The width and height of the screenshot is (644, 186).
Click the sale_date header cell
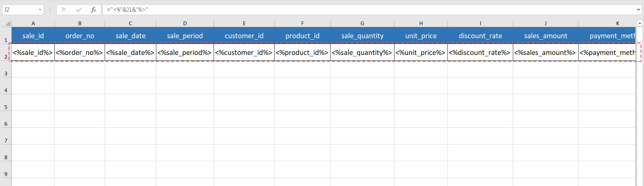130,36
